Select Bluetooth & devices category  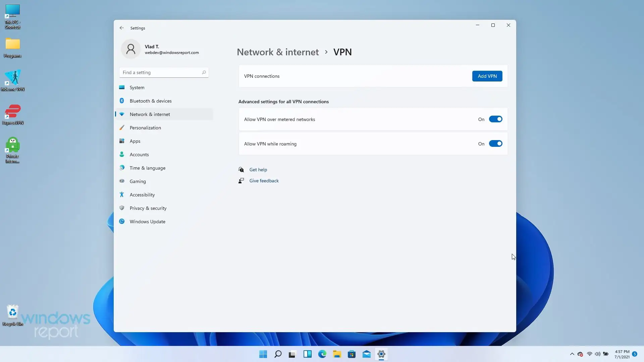tap(151, 101)
